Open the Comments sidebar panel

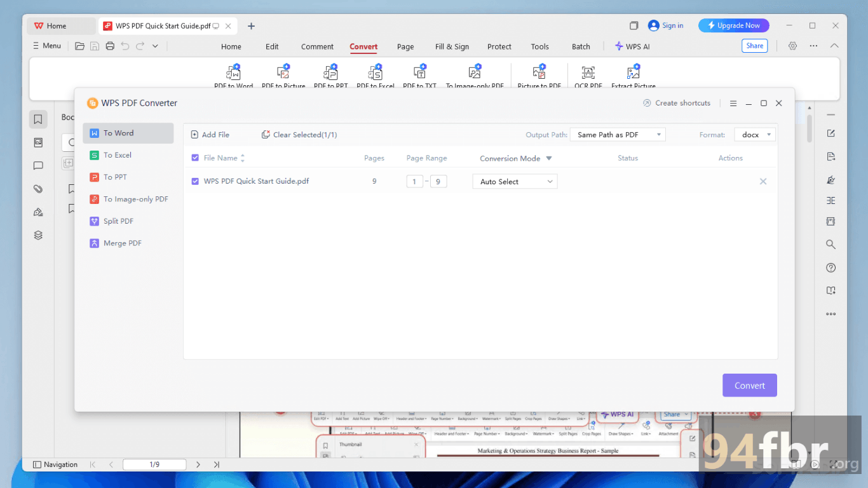[38, 166]
